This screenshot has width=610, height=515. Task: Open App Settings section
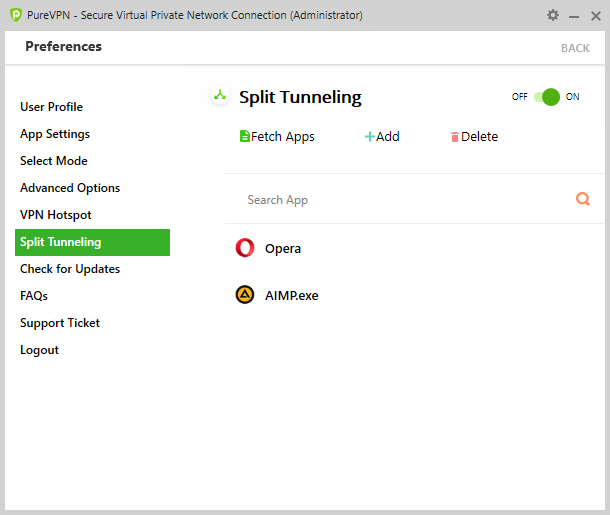(55, 134)
